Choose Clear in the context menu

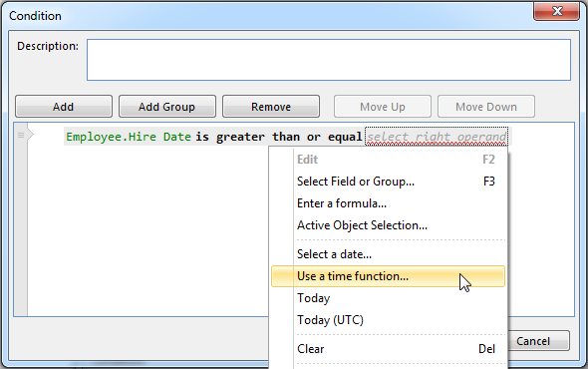pyautogui.click(x=388, y=349)
